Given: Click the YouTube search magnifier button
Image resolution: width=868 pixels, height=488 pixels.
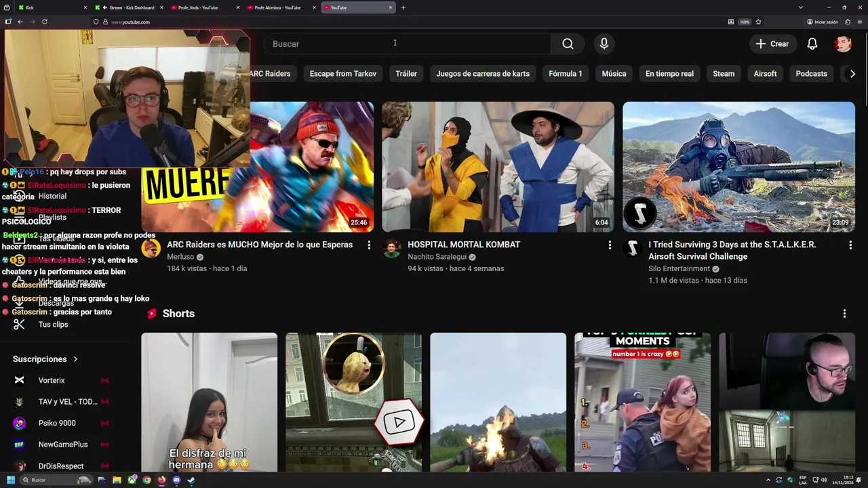Looking at the screenshot, I should pyautogui.click(x=568, y=44).
